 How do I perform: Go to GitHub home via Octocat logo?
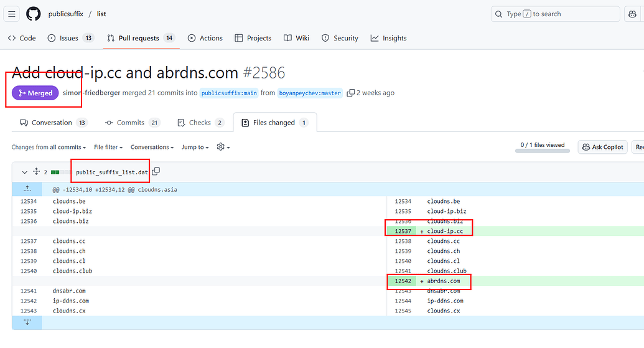click(x=33, y=14)
